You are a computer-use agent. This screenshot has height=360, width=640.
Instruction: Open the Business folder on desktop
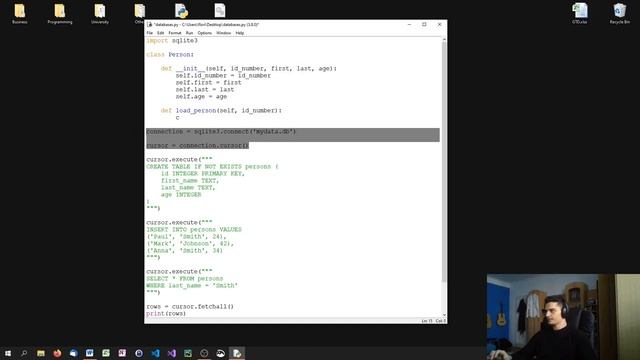(20, 14)
